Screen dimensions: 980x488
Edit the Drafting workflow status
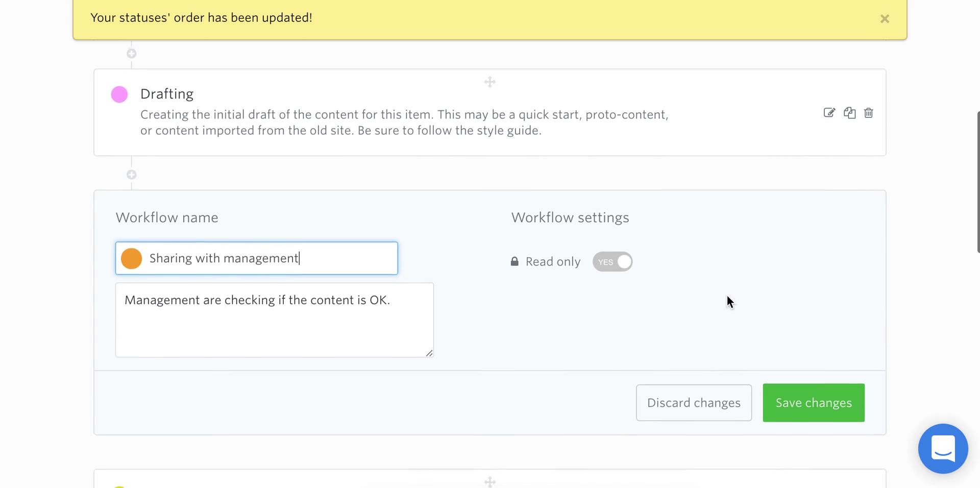[829, 113]
